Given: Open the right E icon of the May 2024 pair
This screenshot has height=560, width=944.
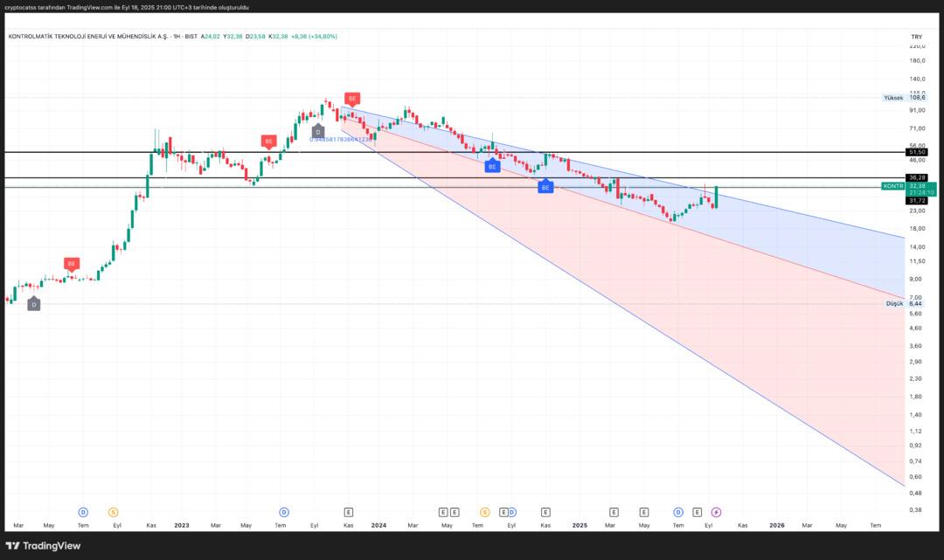Looking at the screenshot, I should (455, 513).
